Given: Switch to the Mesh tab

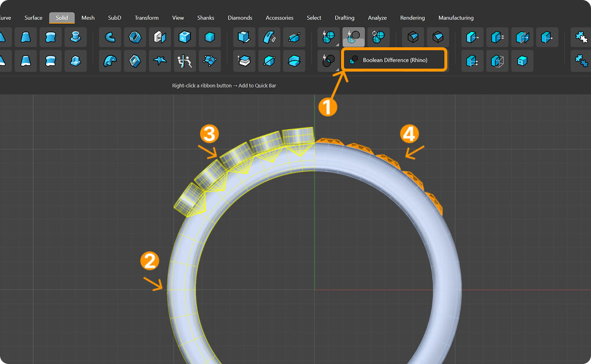Looking at the screenshot, I should tap(88, 18).
